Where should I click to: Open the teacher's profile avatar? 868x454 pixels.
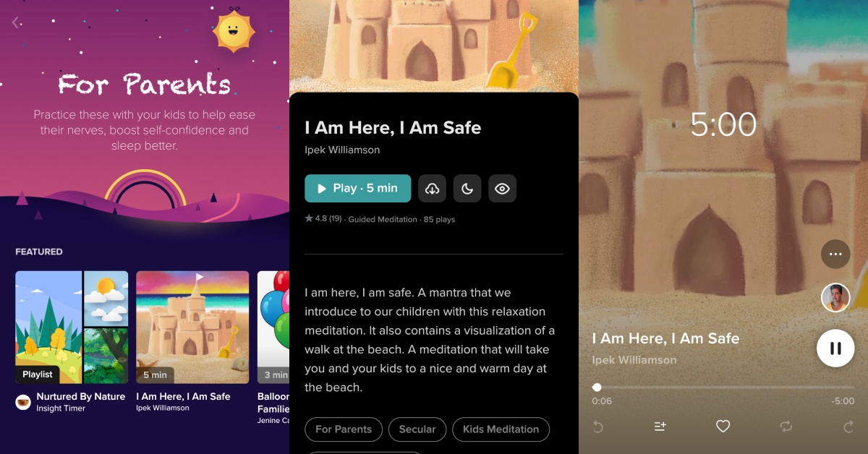point(835,297)
